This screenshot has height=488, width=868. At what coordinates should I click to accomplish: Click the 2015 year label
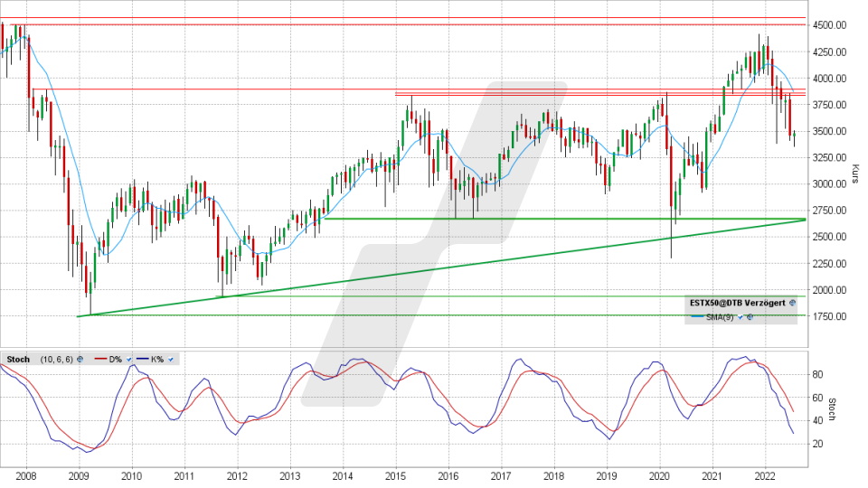(x=395, y=475)
